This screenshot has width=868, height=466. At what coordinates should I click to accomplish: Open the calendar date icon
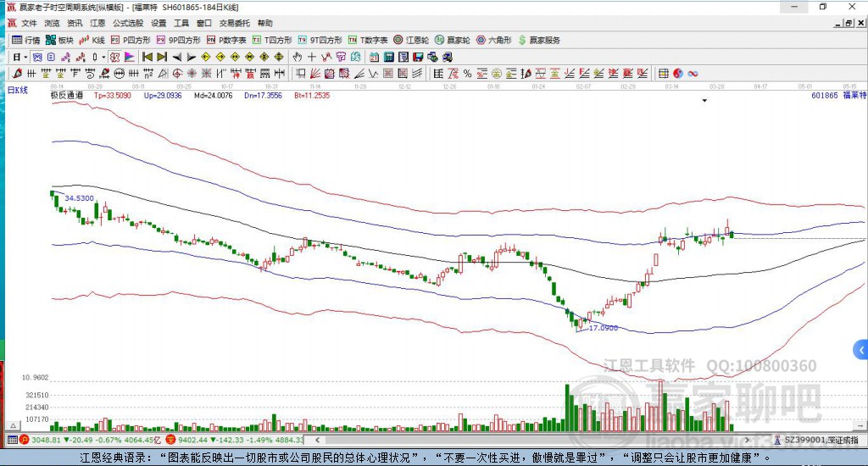374,57
